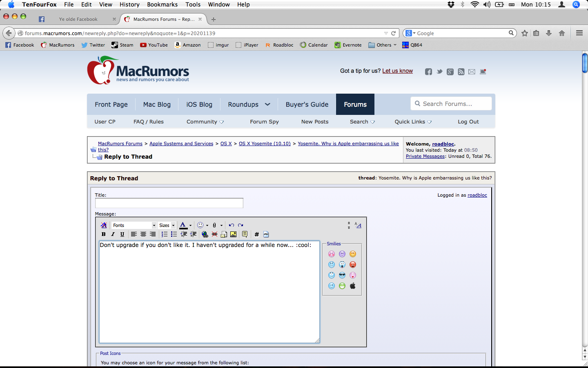
Task: Open the Tools menu
Action: pyautogui.click(x=193, y=4)
